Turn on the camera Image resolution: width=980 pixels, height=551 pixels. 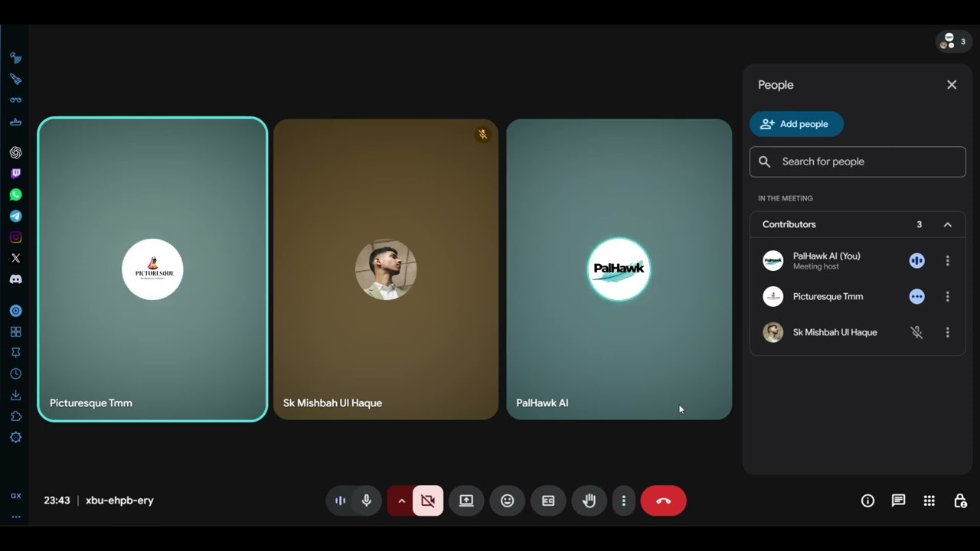tap(428, 500)
